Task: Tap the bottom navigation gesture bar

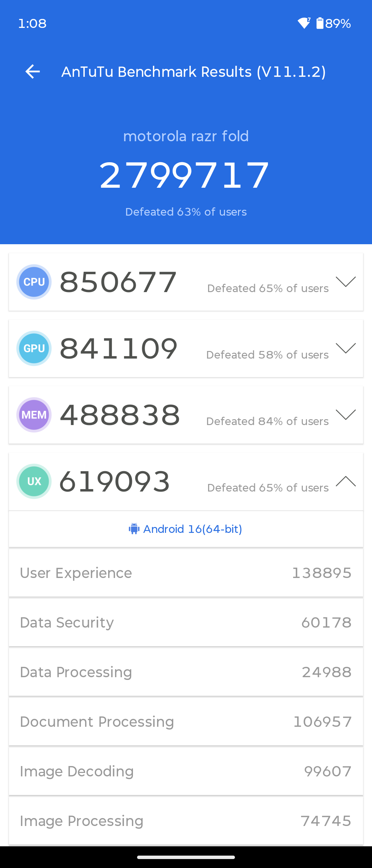Action: pos(186,857)
